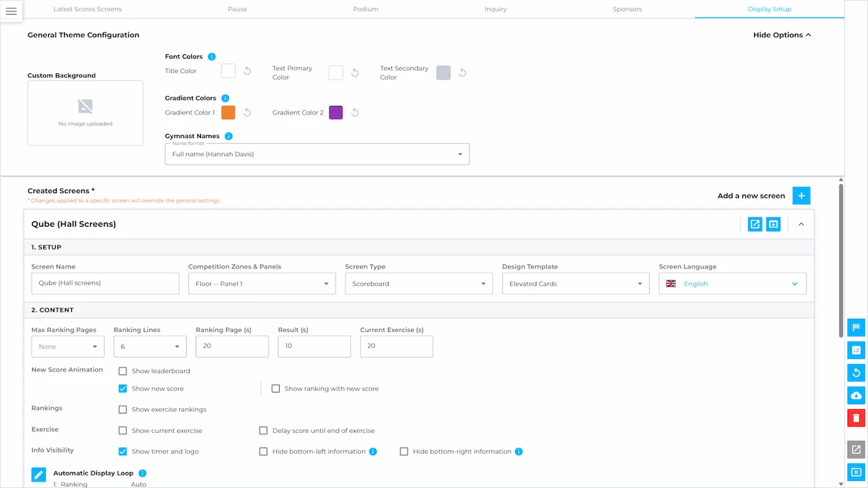Screen dimensions: 868x488
Task: Open Competition Zones & Panels dropdown
Action: click(262, 284)
